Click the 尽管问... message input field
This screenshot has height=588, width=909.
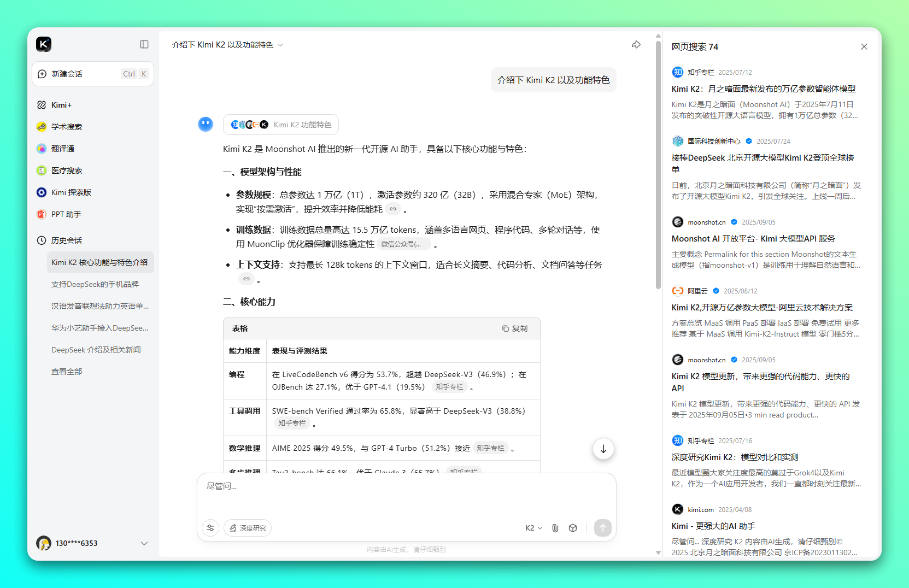pos(406,495)
